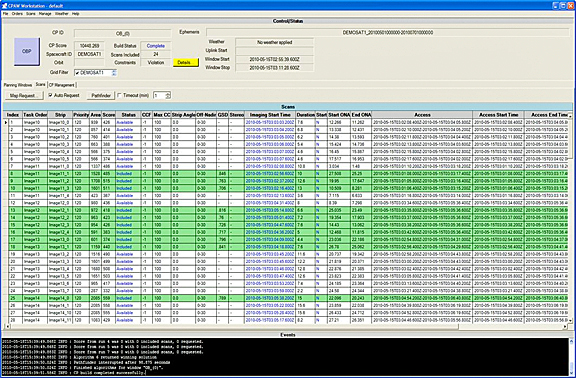Click the Access column header
576x378 pixels.
[x=422, y=115]
